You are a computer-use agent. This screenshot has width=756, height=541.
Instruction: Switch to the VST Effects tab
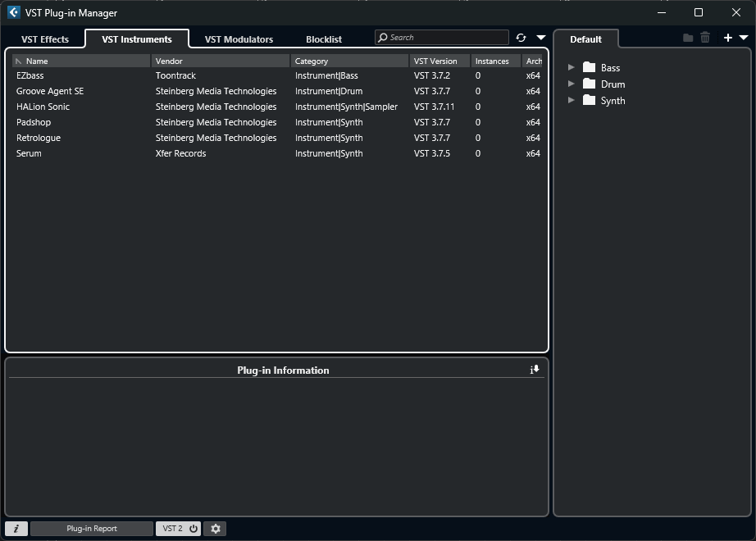tap(45, 39)
